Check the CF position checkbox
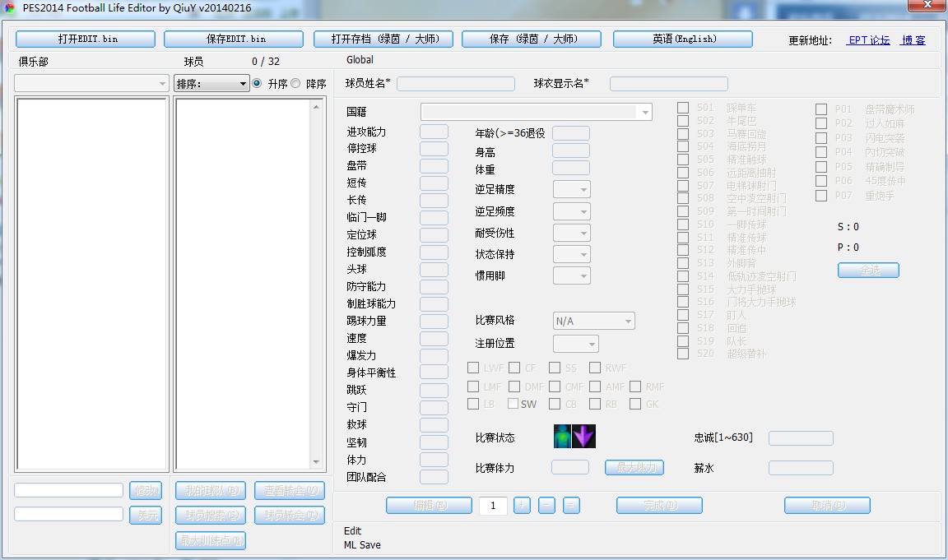This screenshot has width=948, height=560. [514, 368]
